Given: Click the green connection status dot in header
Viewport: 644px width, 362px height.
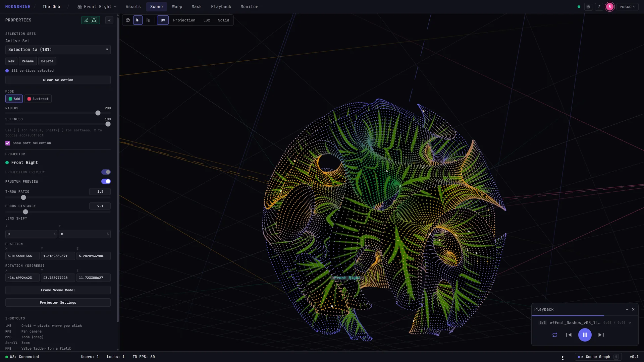Looking at the screenshot, I should pyautogui.click(x=579, y=7).
